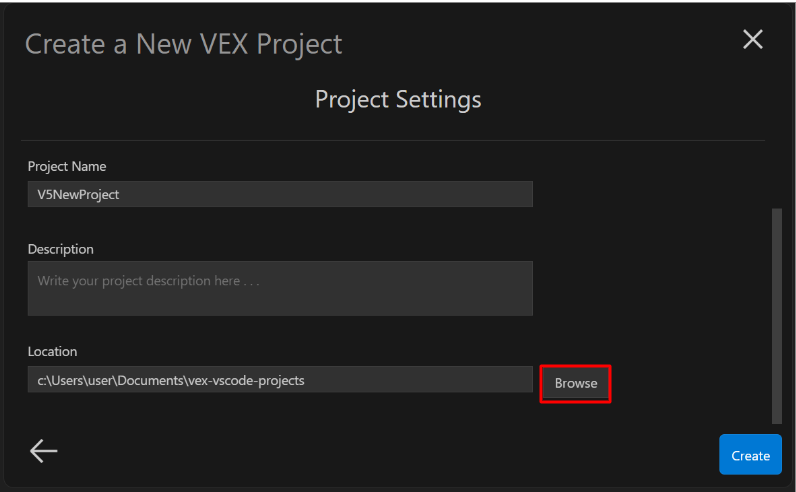Click the Browse button for project location
This screenshot has height=492, width=796.
coord(576,383)
